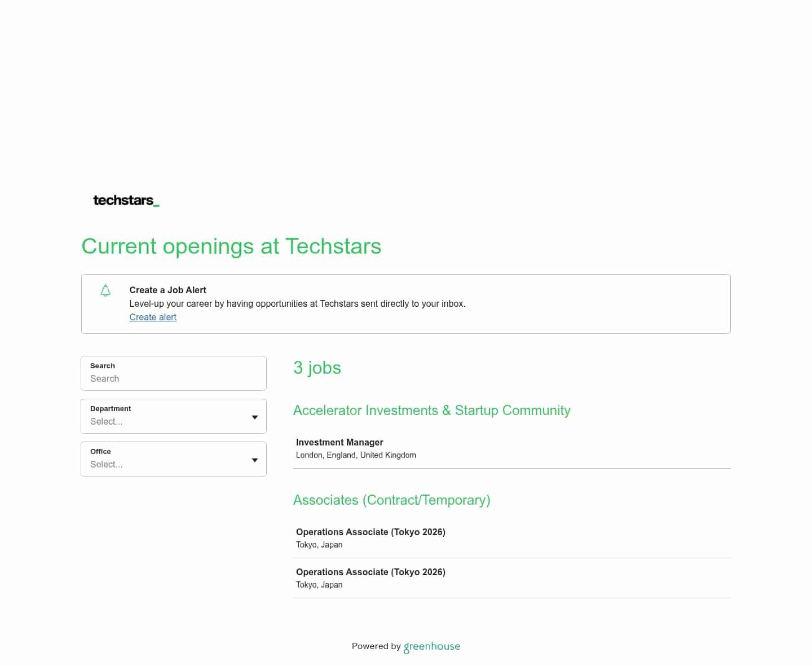
Task: Click the Techstars logo
Action: point(126,200)
